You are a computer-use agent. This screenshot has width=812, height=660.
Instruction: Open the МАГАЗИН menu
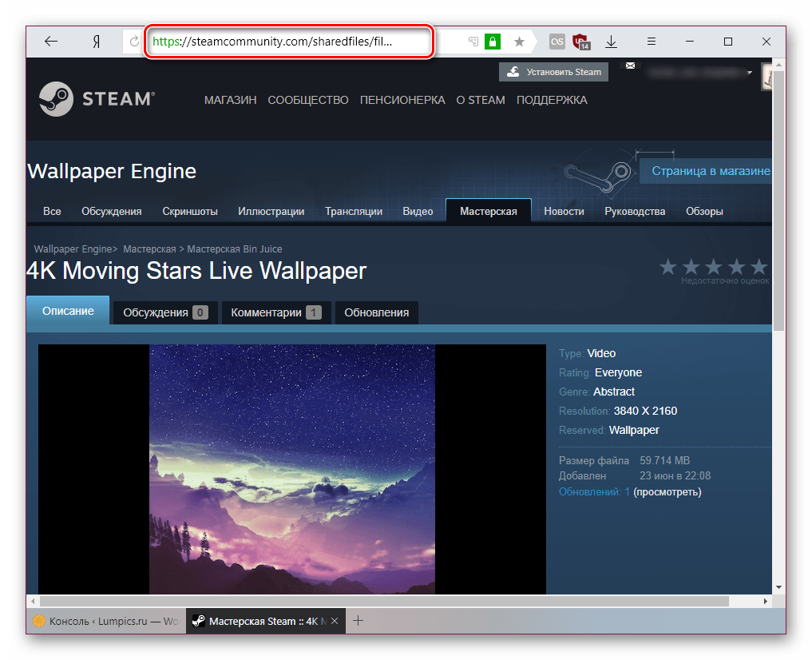[x=230, y=100]
